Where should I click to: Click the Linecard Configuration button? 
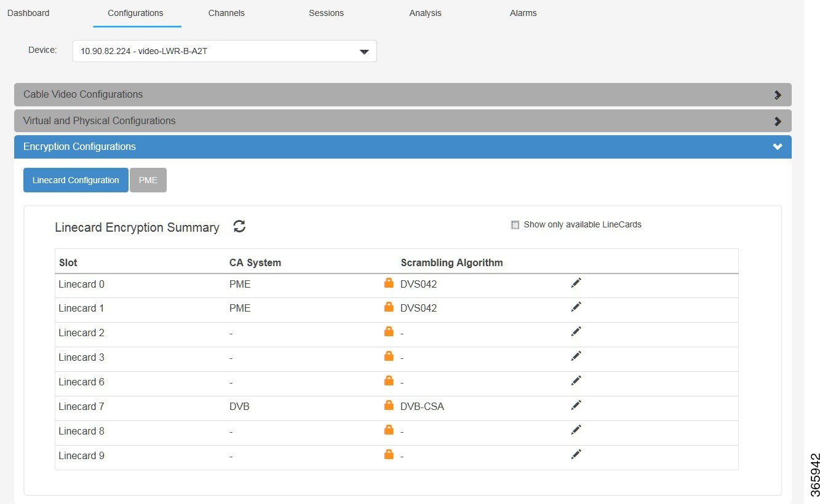coord(75,179)
